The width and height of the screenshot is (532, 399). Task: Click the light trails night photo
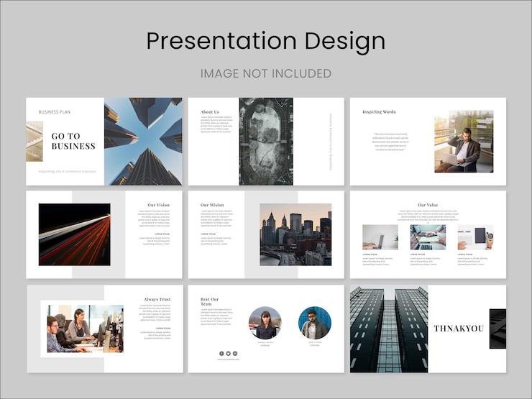tap(74, 234)
